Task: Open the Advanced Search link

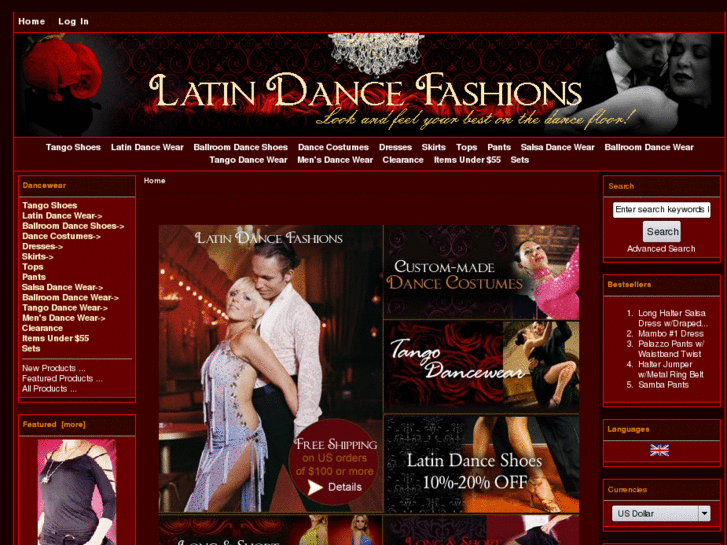Action: point(661,249)
